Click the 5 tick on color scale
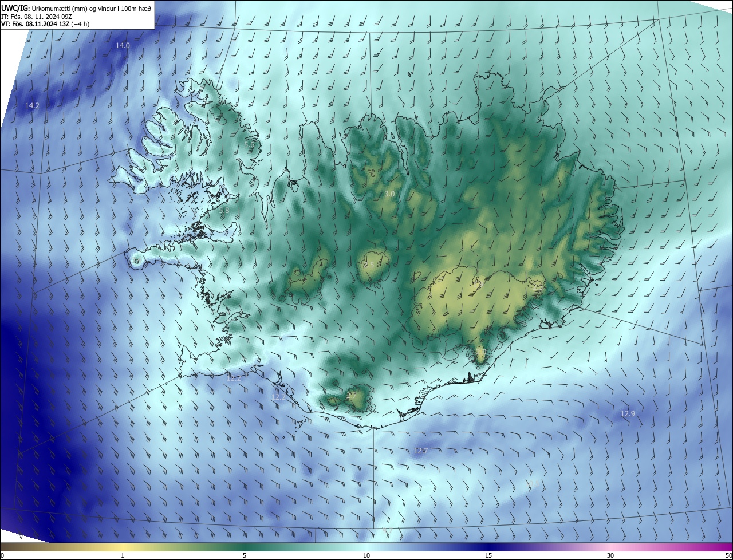This screenshot has height=560, width=733. pos(245,555)
